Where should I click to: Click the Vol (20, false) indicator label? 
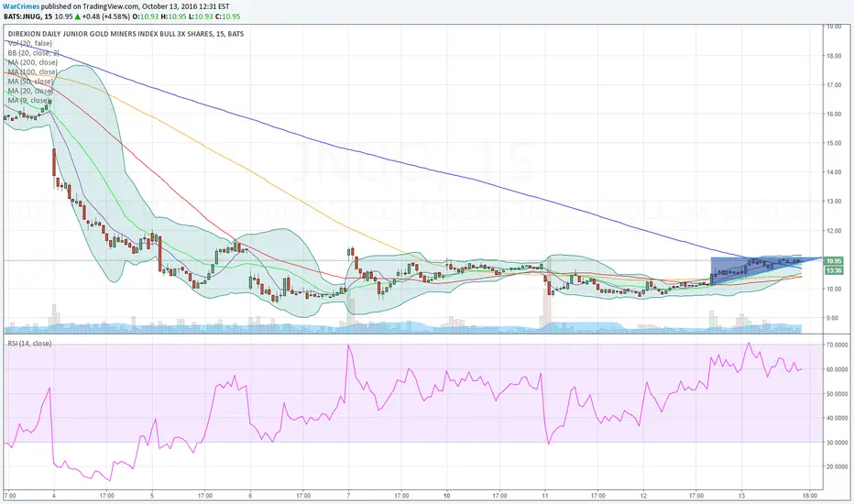coord(30,43)
